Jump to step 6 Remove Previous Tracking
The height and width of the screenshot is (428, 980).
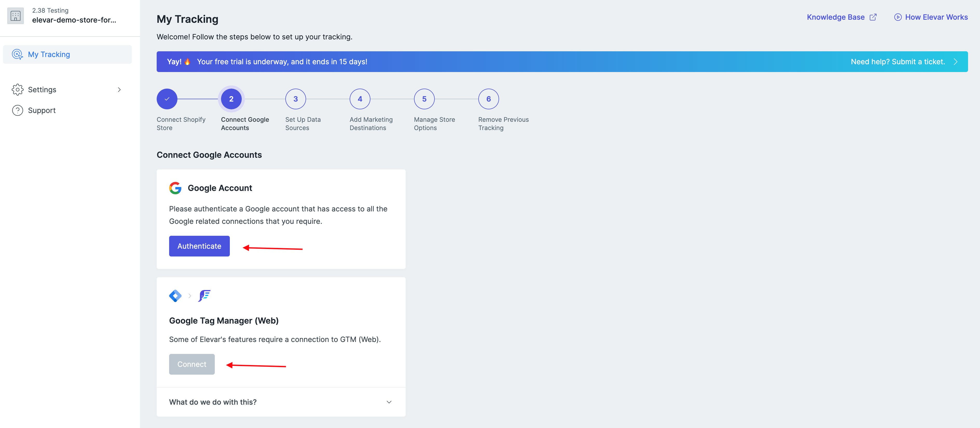(x=488, y=99)
